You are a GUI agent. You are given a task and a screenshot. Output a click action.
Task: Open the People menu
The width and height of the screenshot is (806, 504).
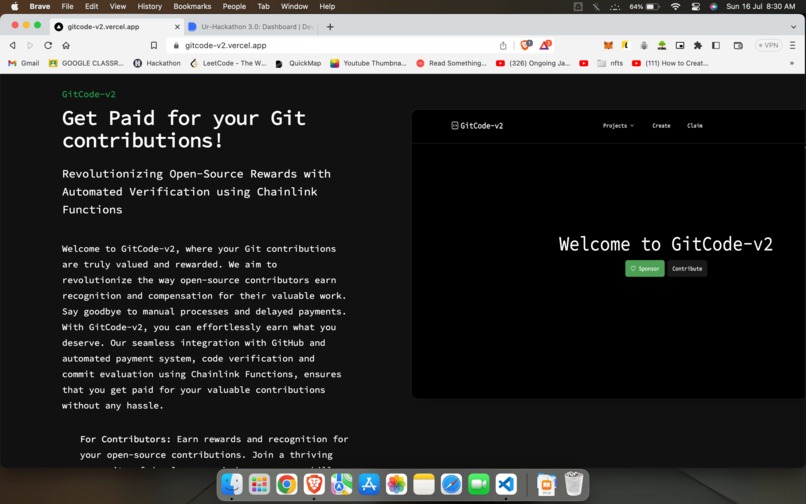[x=234, y=6]
